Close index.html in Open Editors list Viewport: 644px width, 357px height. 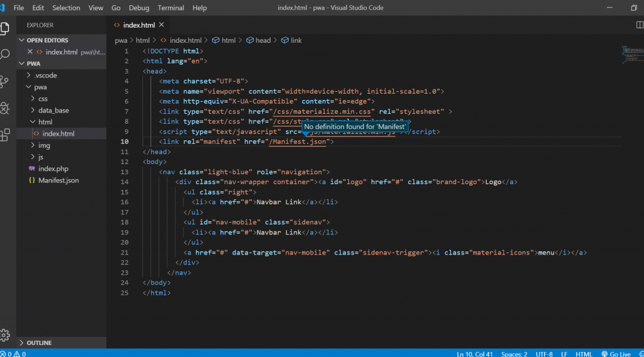coord(30,52)
